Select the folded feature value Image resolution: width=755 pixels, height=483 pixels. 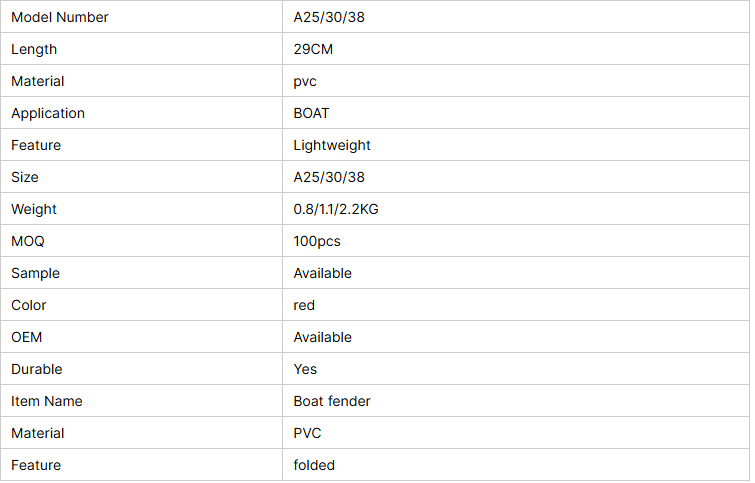click(314, 465)
